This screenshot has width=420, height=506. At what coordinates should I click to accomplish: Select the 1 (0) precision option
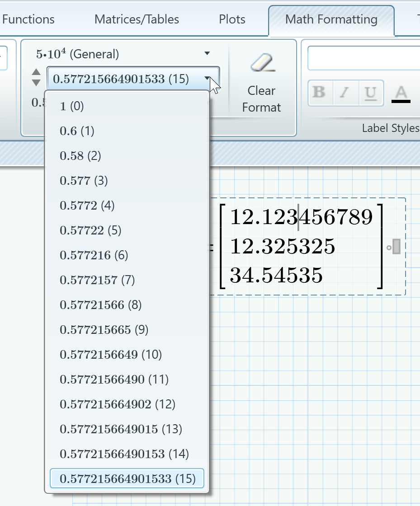tap(71, 106)
